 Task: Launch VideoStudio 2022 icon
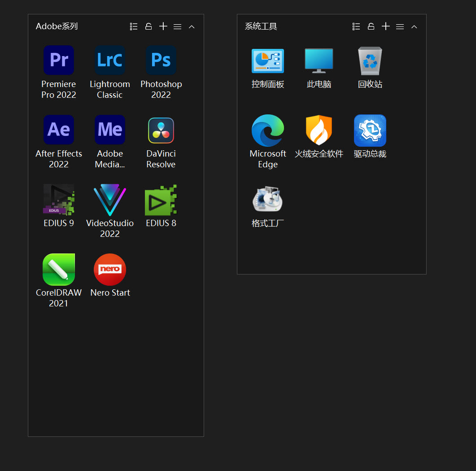pyautogui.click(x=109, y=200)
